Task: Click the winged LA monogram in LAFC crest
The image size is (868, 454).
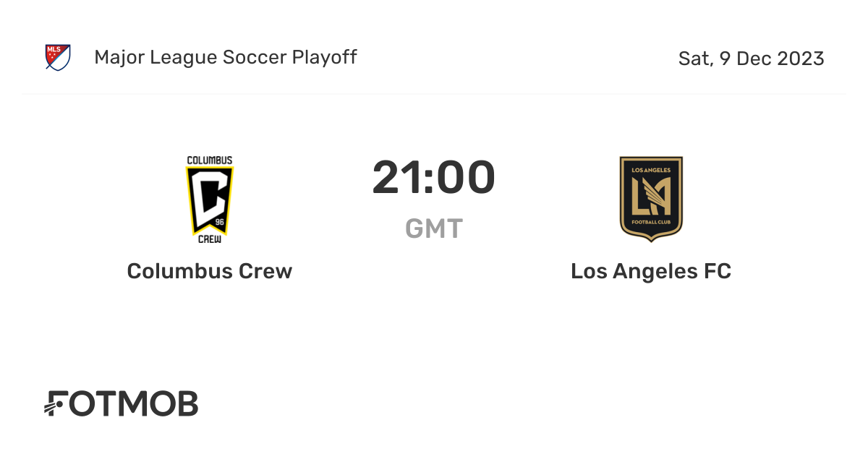Action: tap(651, 194)
